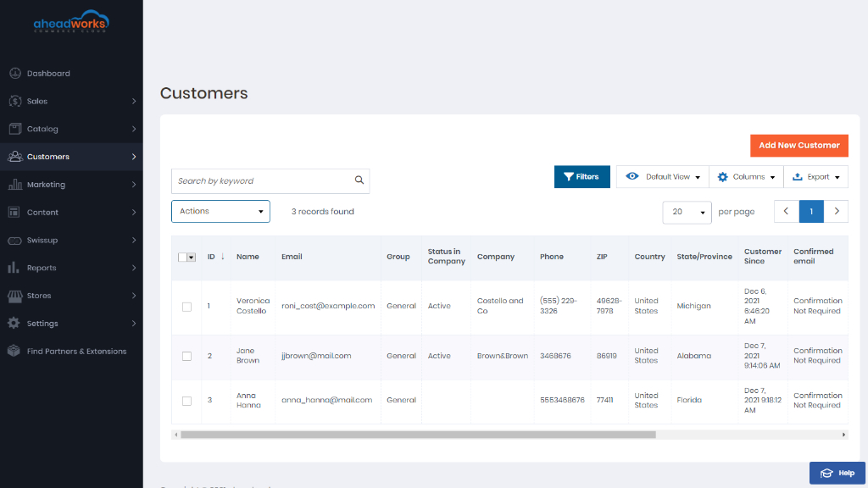Open the Customers menu item

point(71,157)
